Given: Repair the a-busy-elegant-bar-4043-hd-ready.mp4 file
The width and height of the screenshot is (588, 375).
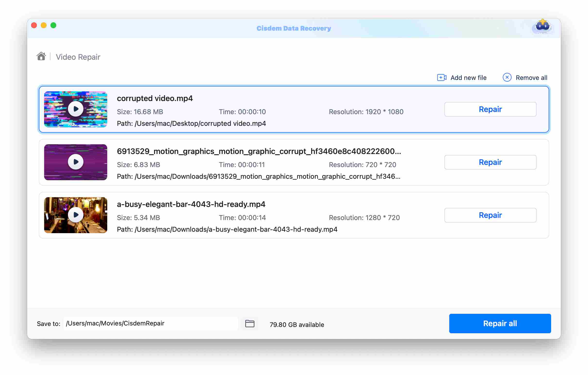Looking at the screenshot, I should click(x=490, y=215).
